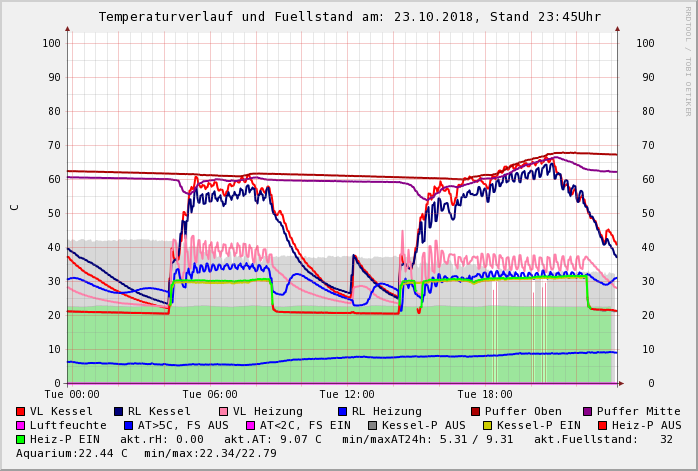Click the Tue 18:00 time axis label
This screenshot has height=471, width=698.
[485, 395]
